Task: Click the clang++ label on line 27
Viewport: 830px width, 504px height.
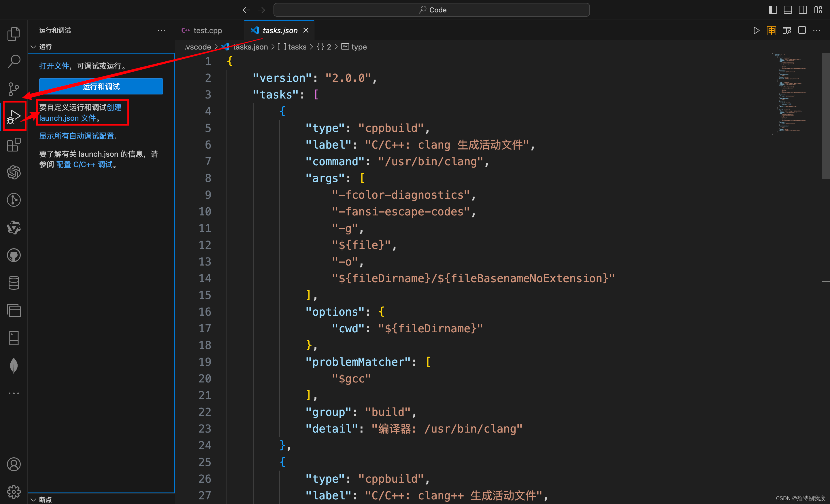Action: [454, 496]
